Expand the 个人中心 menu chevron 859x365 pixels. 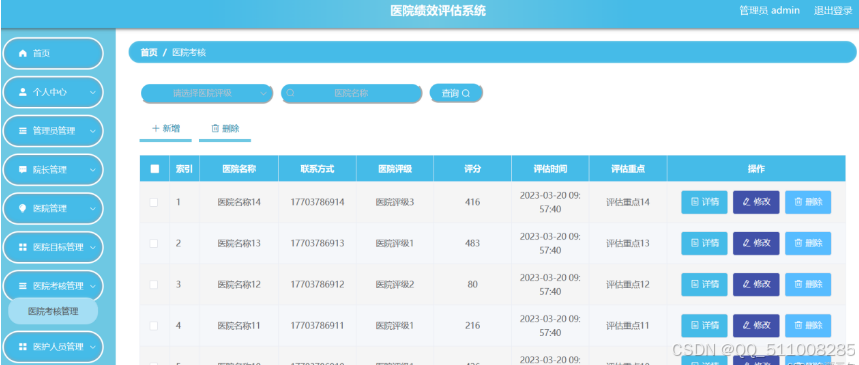pos(93,92)
